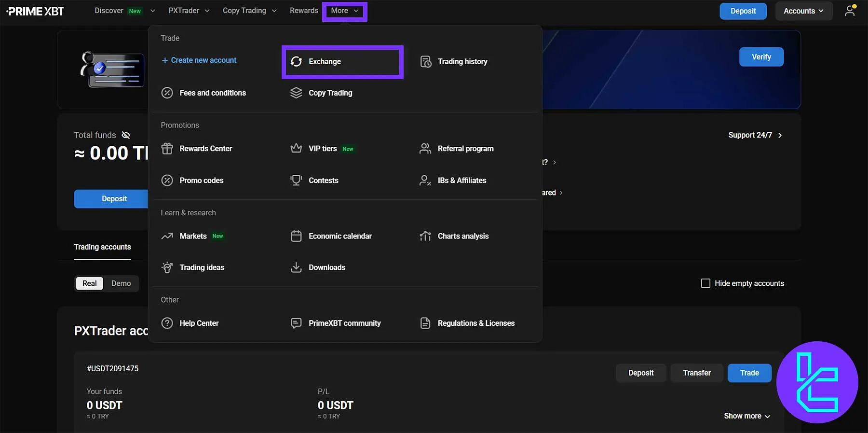This screenshot has height=433, width=868.
Task: Open Rewards in the top navigation
Action: coord(304,11)
